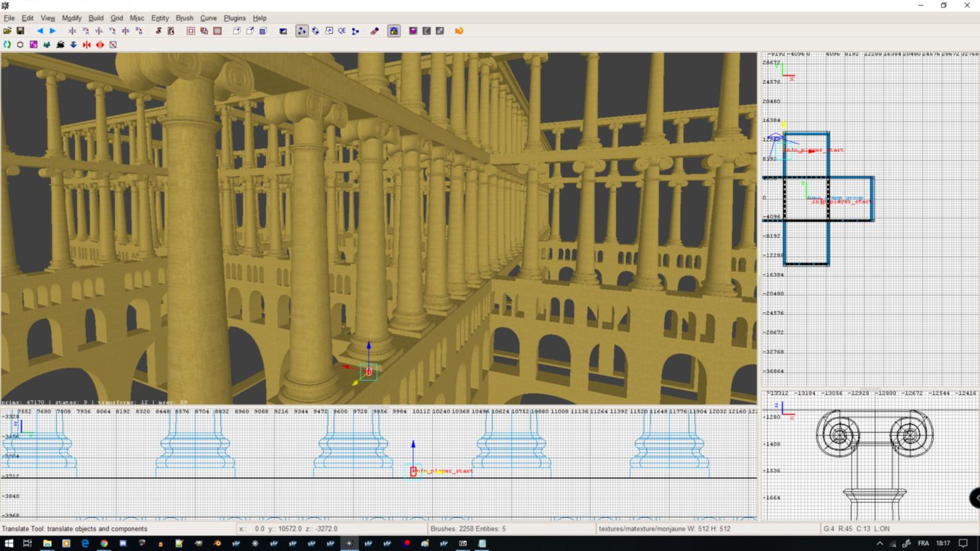Click the Clipper tool icon
The width and height of the screenshot is (980, 551).
[x=355, y=31]
